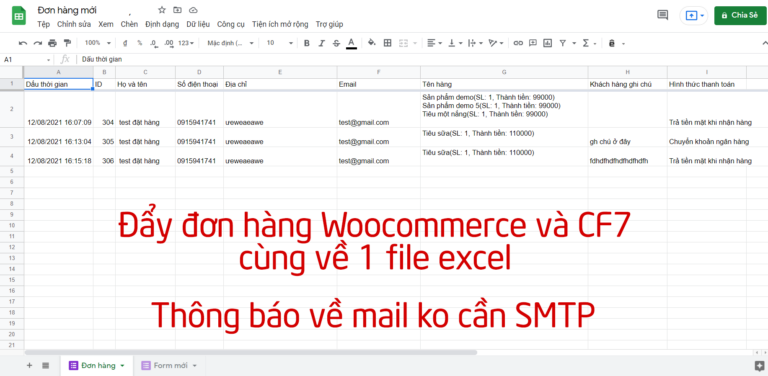This screenshot has width=768, height=376.
Task: Open text rotation dropdown
Action: 496,43
